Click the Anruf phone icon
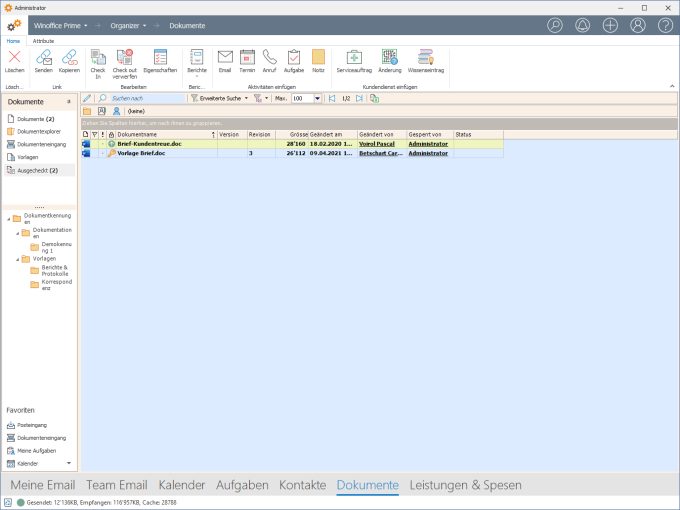Image resolution: width=680 pixels, height=510 pixels. [x=270, y=58]
